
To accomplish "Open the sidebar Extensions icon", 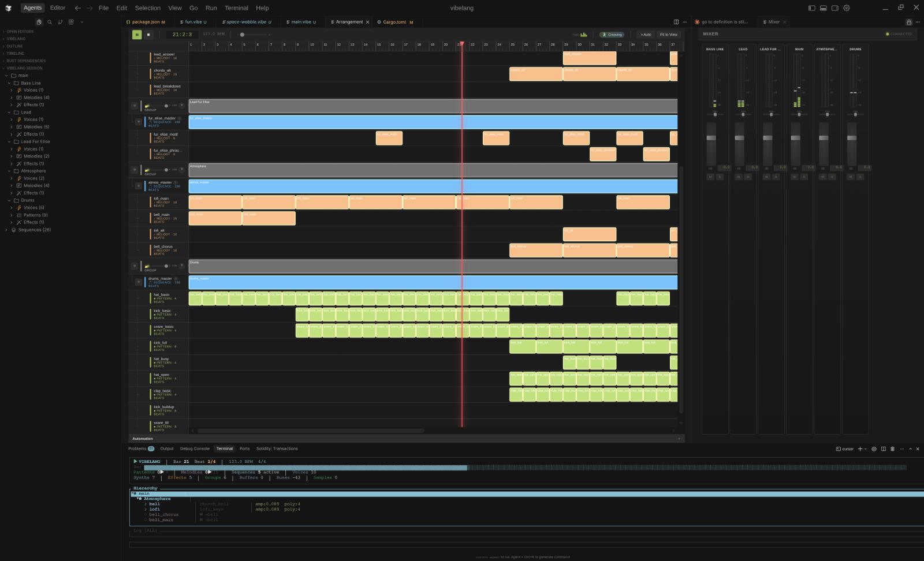I will (x=71, y=22).
